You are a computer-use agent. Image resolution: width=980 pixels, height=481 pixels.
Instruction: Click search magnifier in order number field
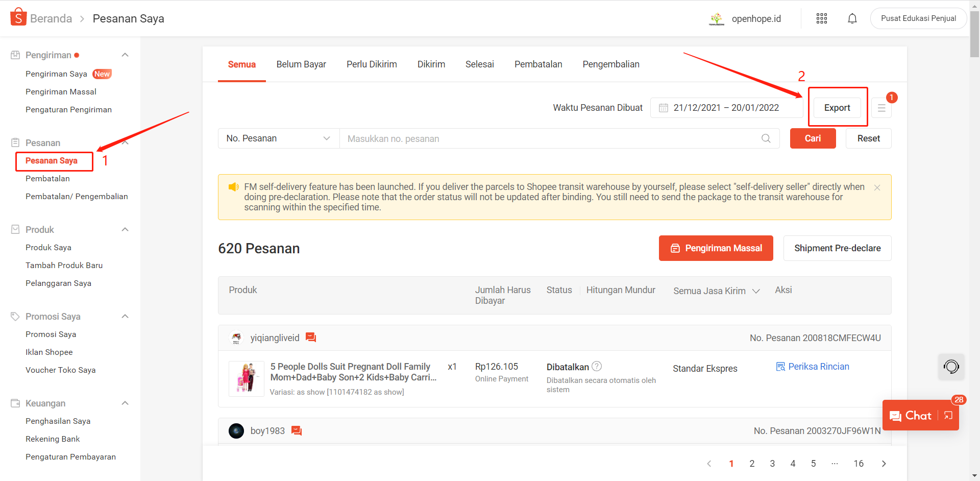[766, 138]
